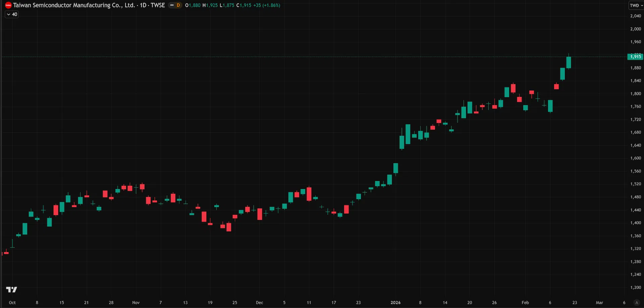Viewport: 644px width, 308px height.
Task: Click the 2,000 price axis label
Action: (x=636, y=29)
